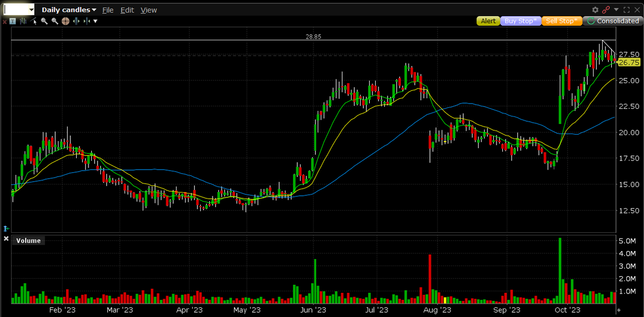
Task: Click the plus icon at bottom-right corner
Action: tap(618, 310)
